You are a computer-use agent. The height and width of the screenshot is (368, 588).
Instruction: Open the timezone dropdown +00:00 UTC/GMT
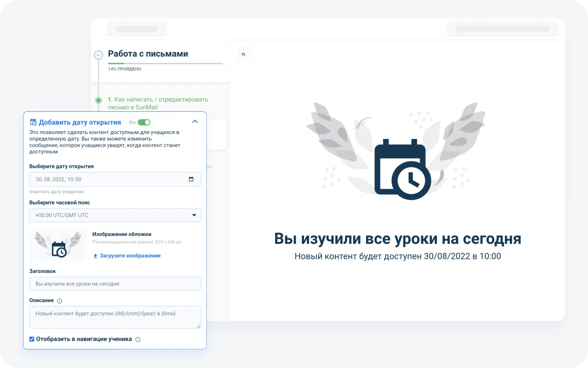115,215
